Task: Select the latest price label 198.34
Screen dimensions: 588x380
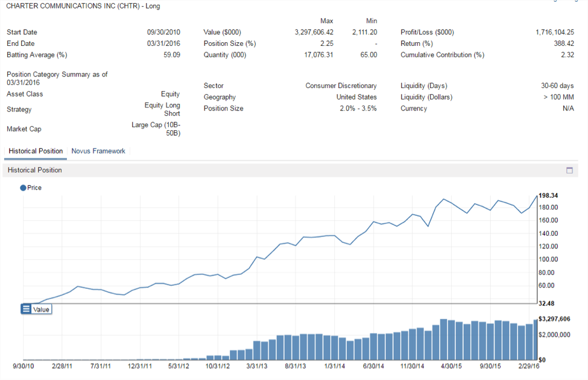Action: click(548, 195)
